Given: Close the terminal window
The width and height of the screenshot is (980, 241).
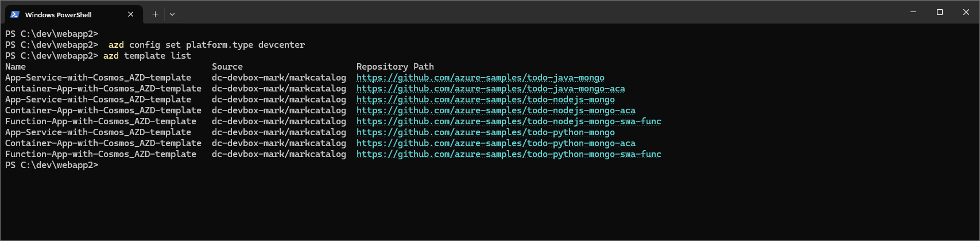Looking at the screenshot, I should pyautogui.click(x=966, y=12).
